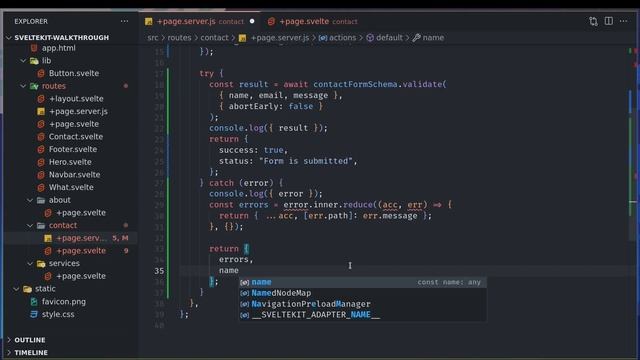Click the EXPLORER panel title
Viewport: 640px width, 360px height.
31,21
